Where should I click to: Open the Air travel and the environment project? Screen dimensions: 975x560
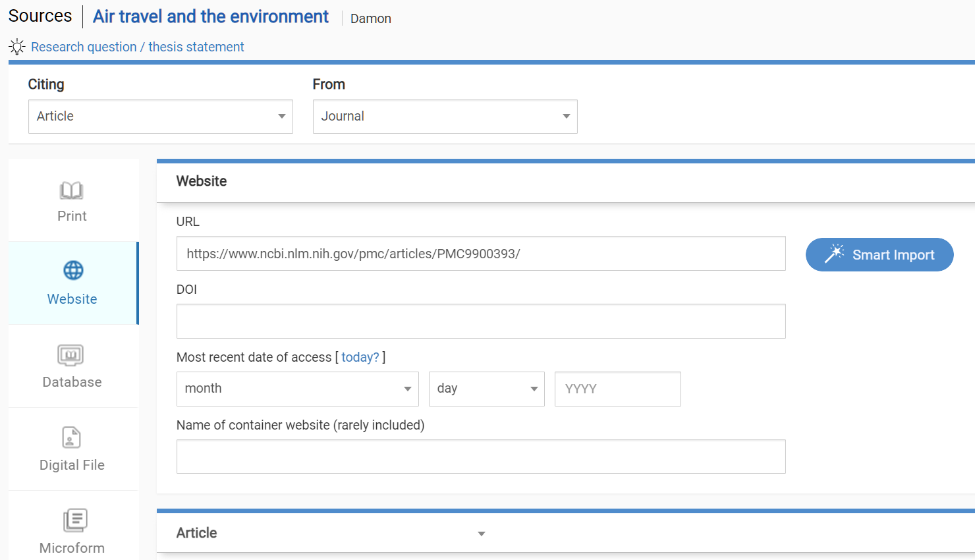pyautogui.click(x=210, y=16)
